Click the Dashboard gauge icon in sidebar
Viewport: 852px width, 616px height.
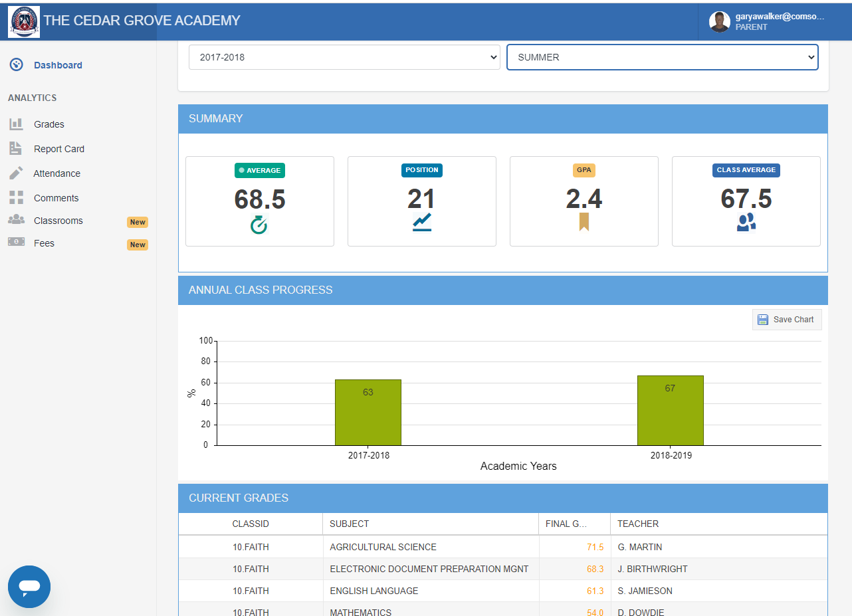pyautogui.click(x=17, y=65)
